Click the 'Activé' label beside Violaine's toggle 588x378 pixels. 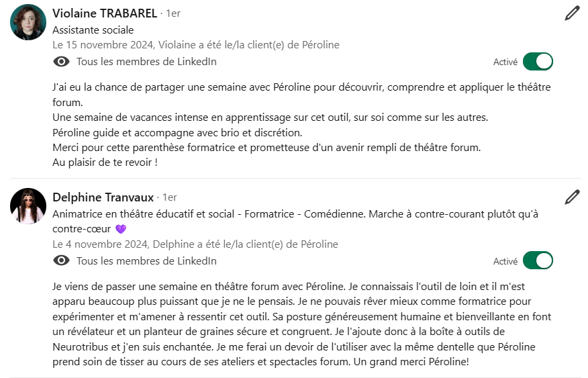pos(505,62)
